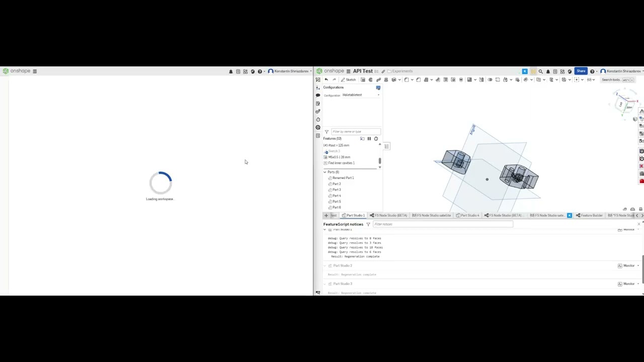
Task: Open the Experiments folder link
Action: [400, 71]
